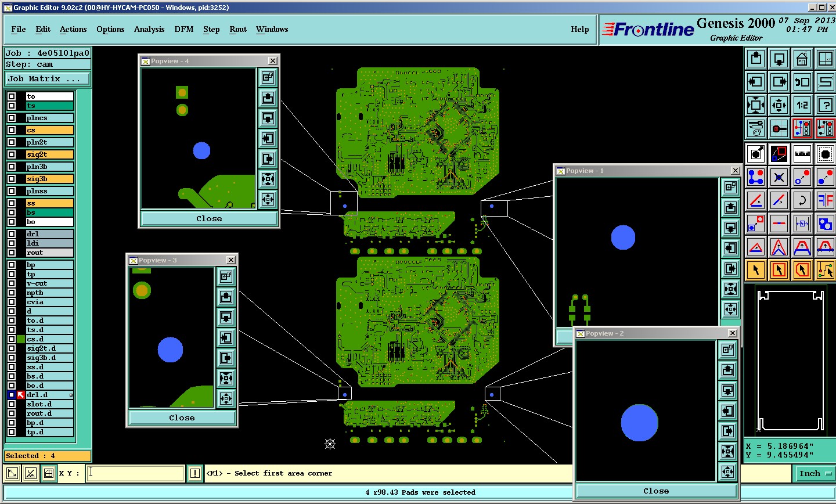The width and height of the screenshot is (836, 504).
Task: Toggle the checkbox for layer drl
Action: pos(12,234)
